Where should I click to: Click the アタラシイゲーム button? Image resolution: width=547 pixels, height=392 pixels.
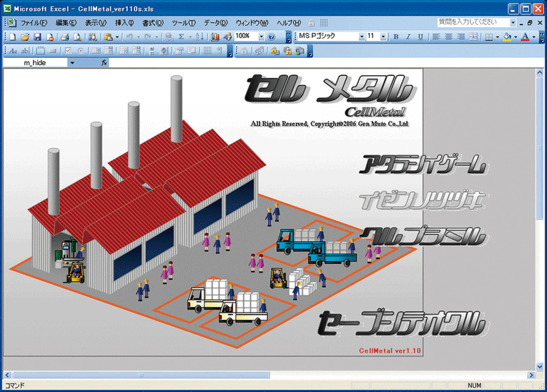tap(423, 165)
